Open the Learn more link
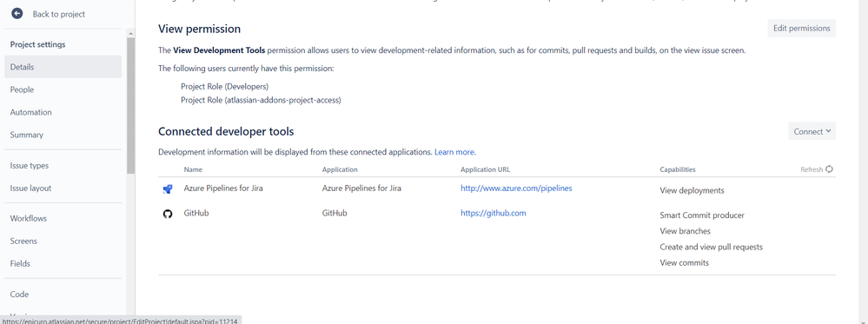868x324 pixels. click(454, 152)
